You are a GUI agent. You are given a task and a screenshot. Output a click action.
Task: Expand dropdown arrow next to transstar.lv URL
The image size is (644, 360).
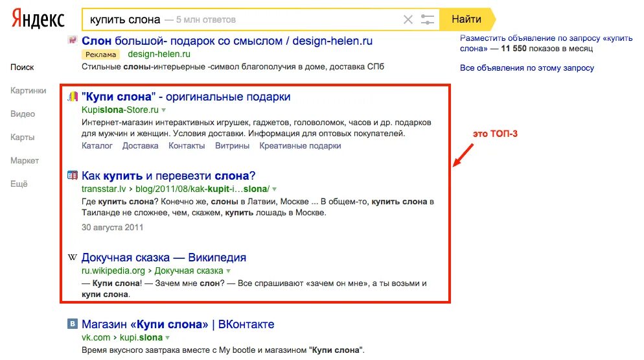(274, 189)
